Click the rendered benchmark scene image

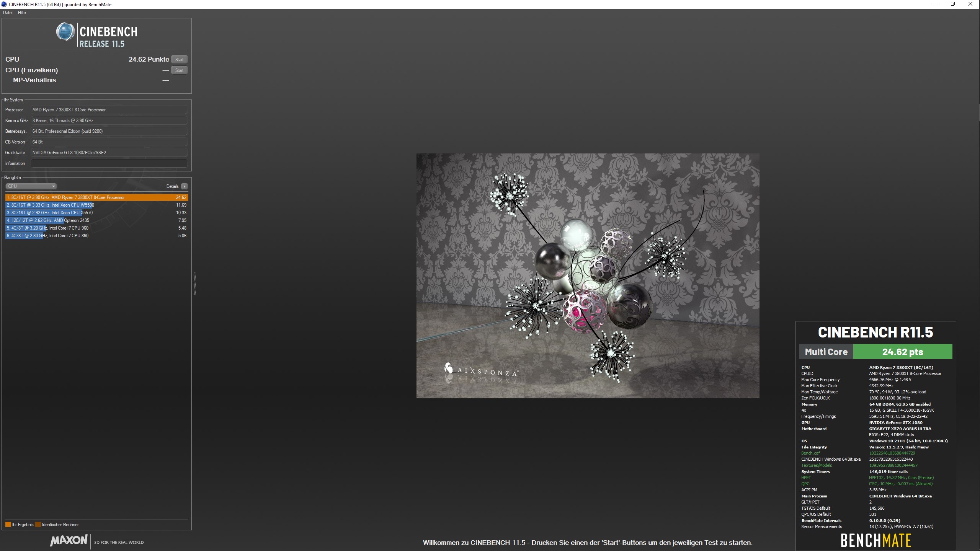click(588, 276)
